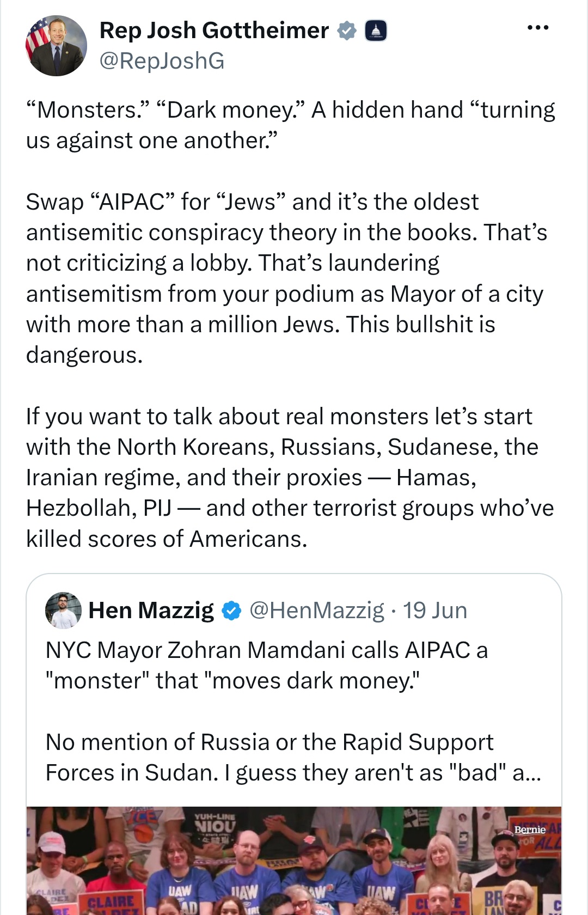
Task: Tap quoted text "NYC Mayor Zohran Mamdani calls AIPAC"
Action: (258, 650)
